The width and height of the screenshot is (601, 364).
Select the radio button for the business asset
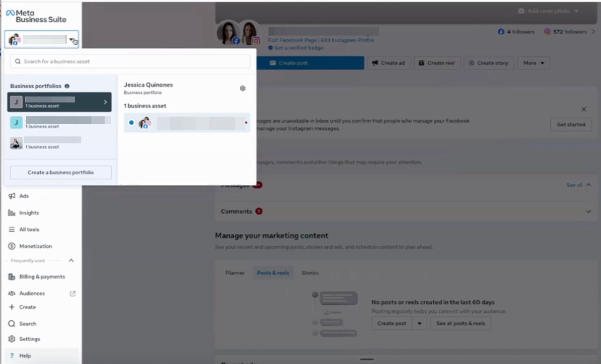coord(131,123)
